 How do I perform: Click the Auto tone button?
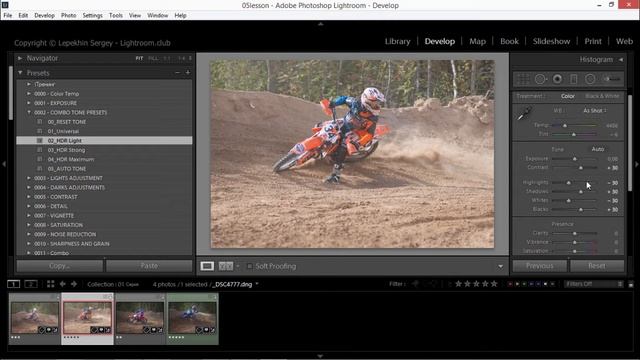click(x=598, y=149)
